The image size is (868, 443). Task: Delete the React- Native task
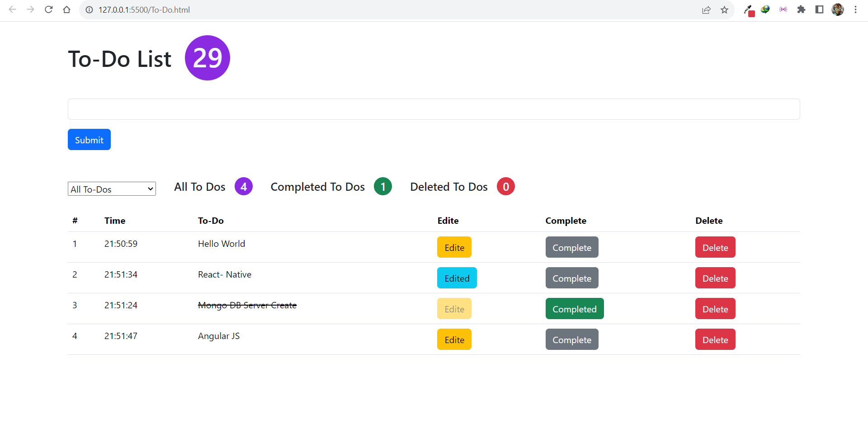pyautogui.click(x=715, y=278)
